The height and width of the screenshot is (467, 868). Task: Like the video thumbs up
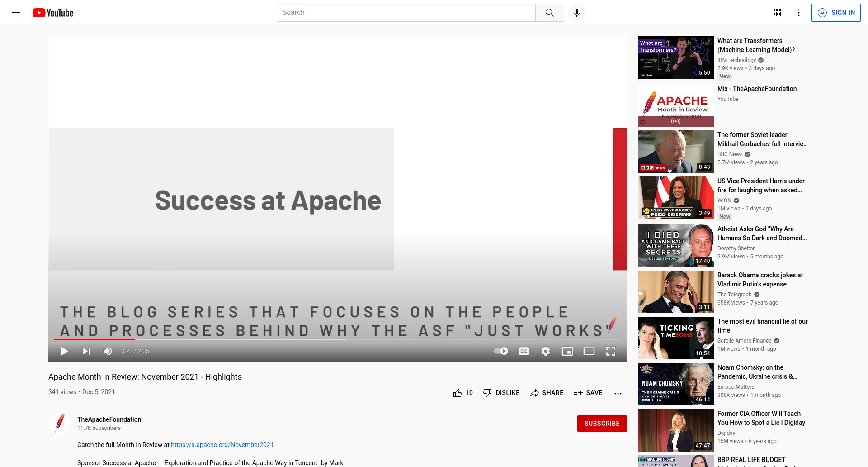(x=463, y=393)
